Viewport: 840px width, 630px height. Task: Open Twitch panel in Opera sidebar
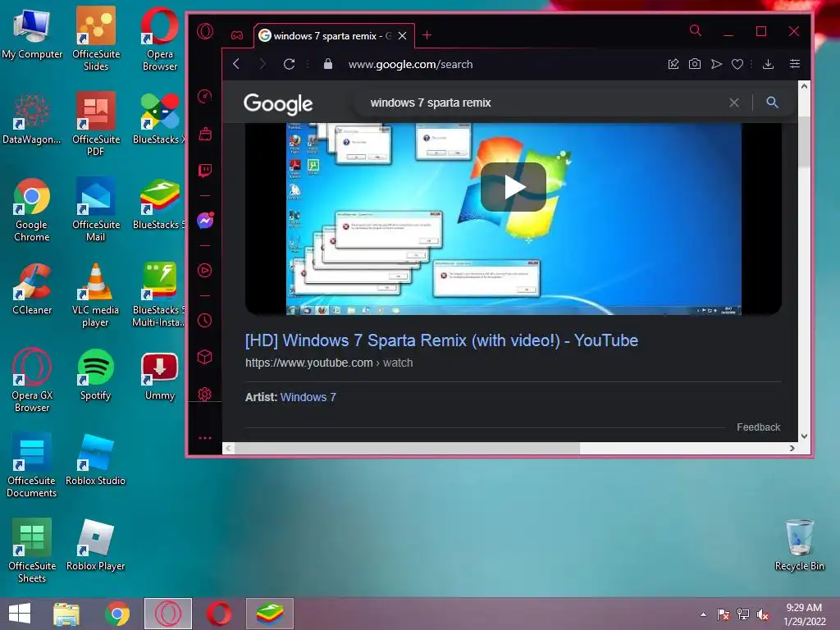pyautogui.click(x=204, y=171)
